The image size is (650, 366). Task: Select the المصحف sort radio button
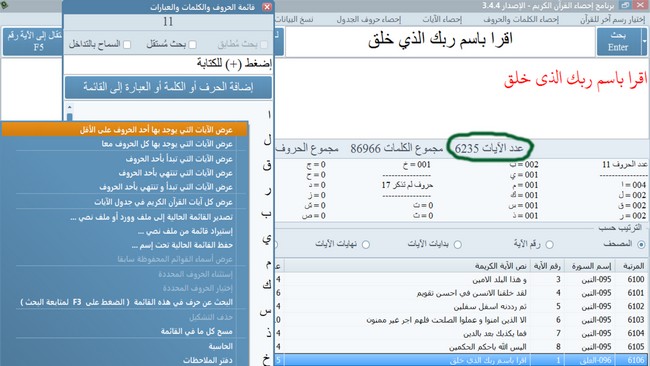(641, 245)
